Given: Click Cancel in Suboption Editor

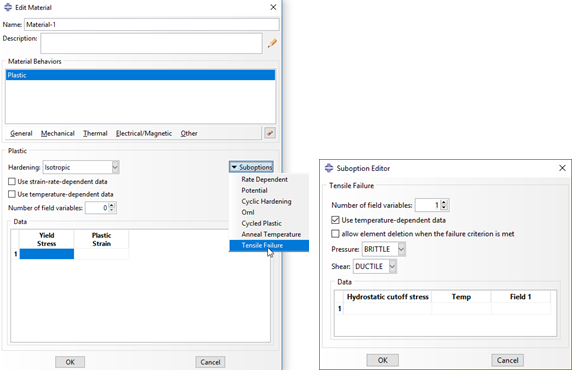Looking at the screenshot, I should click(507, 360).
